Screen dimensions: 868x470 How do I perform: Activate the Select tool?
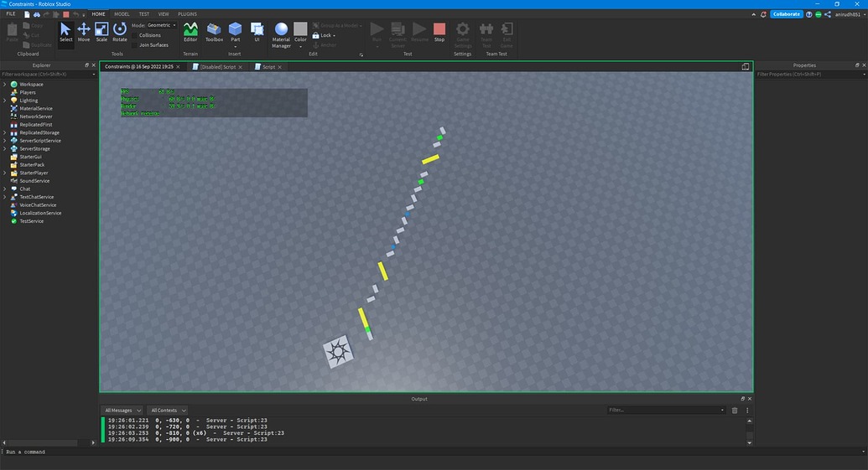point(66,32)
